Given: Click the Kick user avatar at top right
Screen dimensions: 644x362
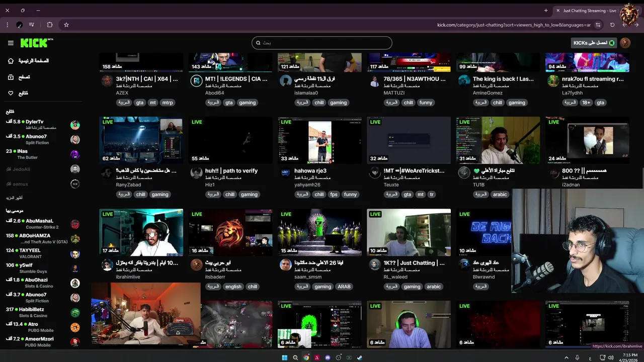Looking at the screenshot, I should (x=625, y=43).
